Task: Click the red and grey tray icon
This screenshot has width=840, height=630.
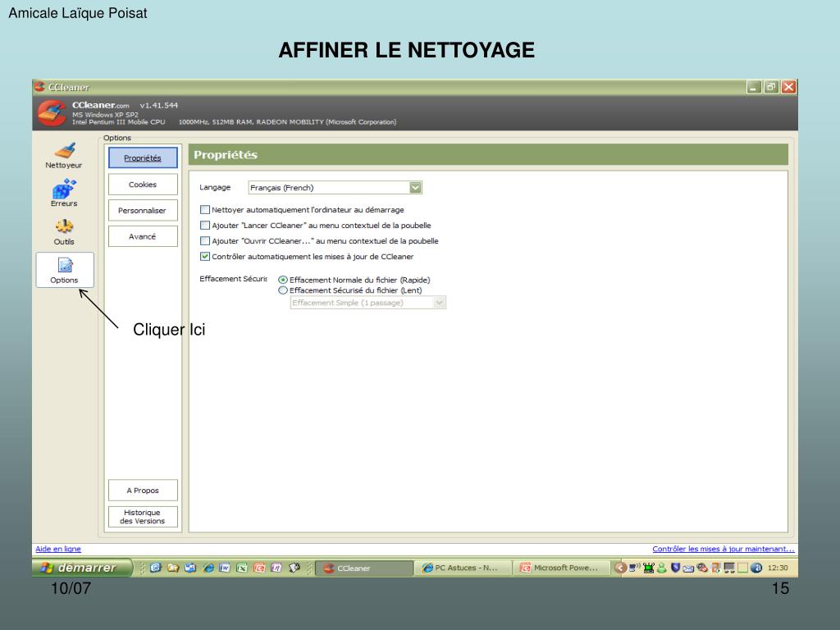Action: 702,568
